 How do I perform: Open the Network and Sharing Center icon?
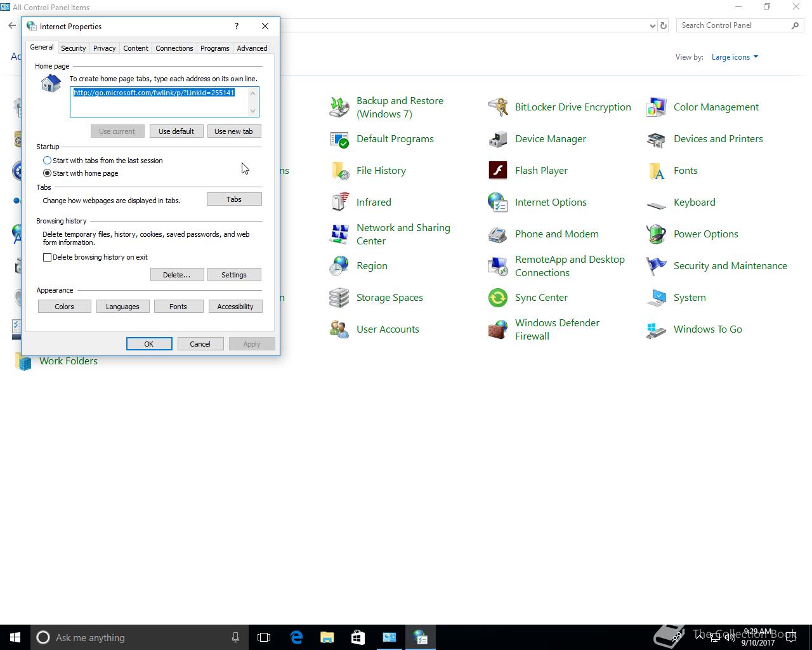[x=339, y=234]
